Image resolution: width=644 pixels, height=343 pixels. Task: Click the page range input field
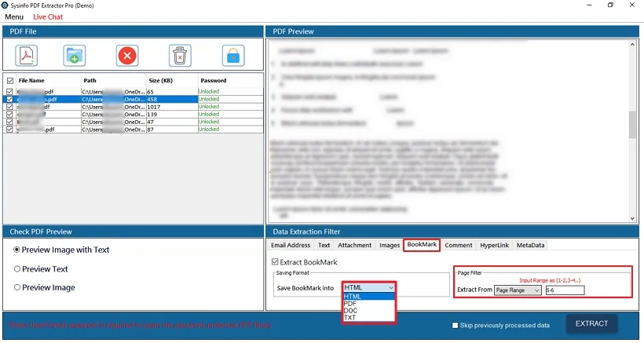click(565, 290)
